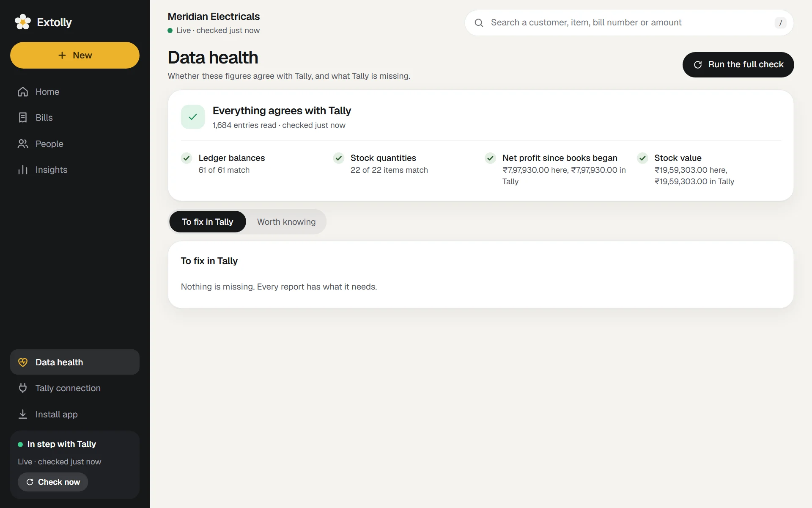Click the Meridian Electricals company name

214,17
